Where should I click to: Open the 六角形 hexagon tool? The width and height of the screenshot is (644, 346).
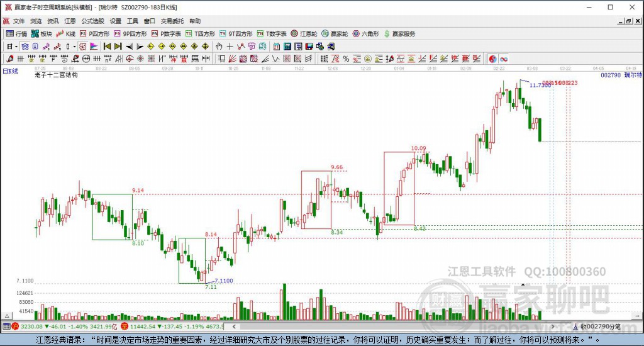click(365, 34)
